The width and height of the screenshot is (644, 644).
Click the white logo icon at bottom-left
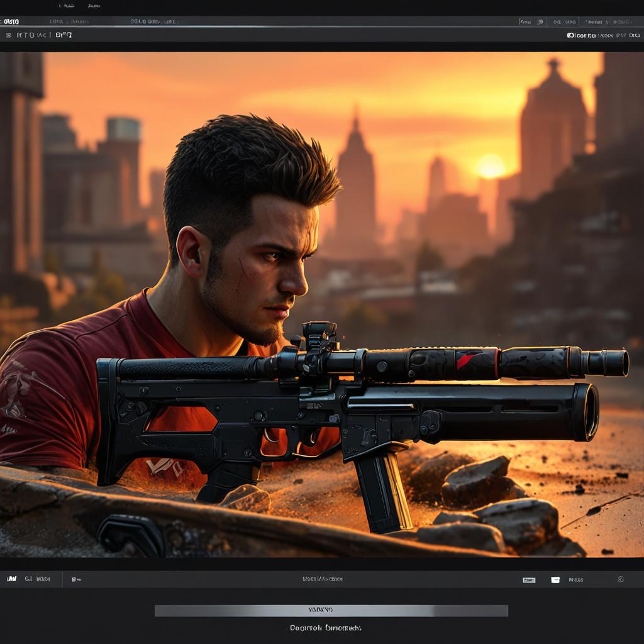click(11, 579)
